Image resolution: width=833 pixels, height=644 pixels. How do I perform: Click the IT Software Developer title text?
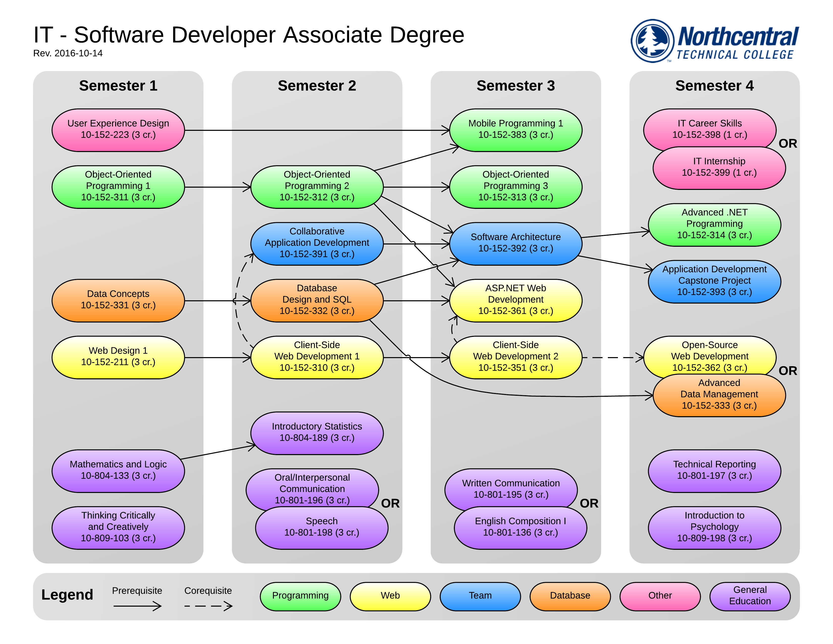click(249, 35)
